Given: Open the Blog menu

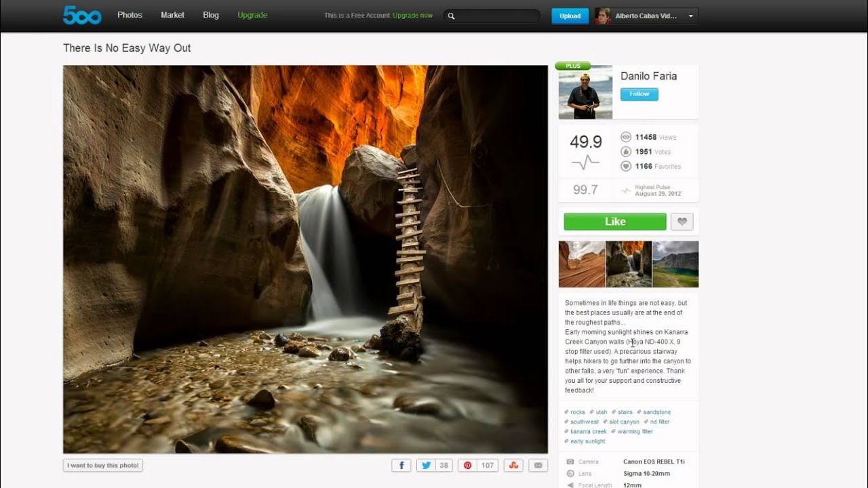Looking at the screenshot, I should [x=211, y=15].
